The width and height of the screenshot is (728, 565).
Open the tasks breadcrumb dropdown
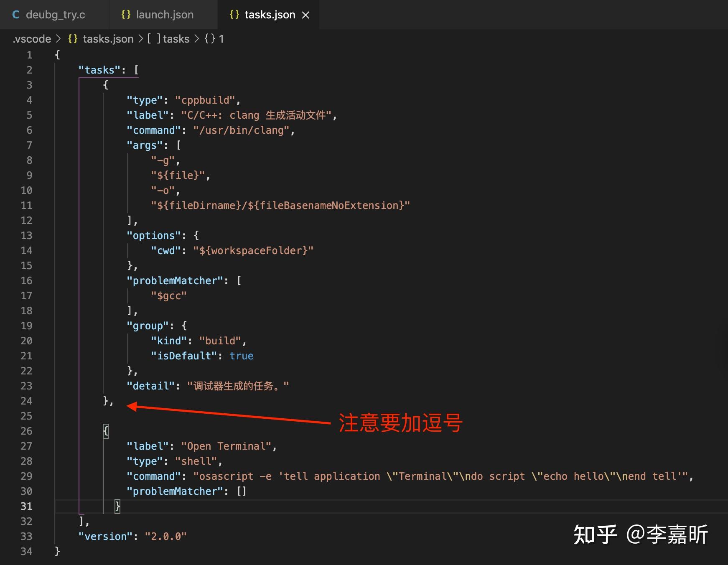point(176,38)
